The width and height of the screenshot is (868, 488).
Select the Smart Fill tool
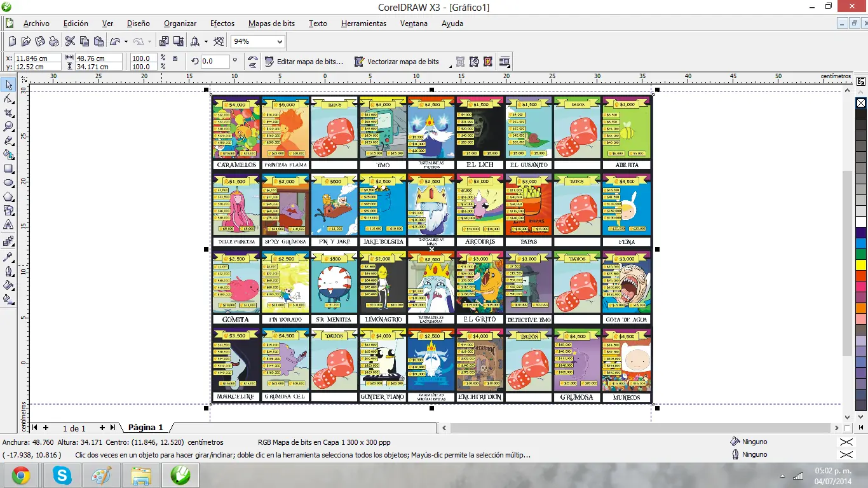(x=9, y=155)
